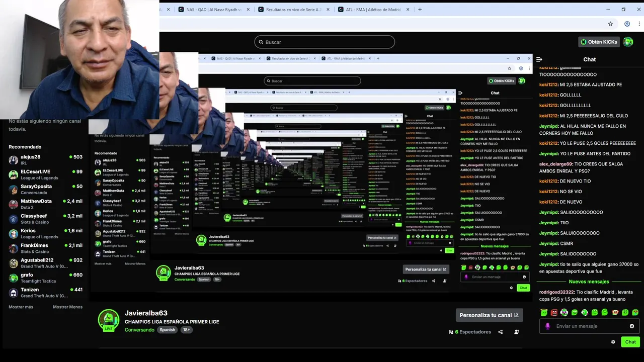Open ELCesarLIVE avatar in Recomendado list
644x362 pixels.
pos(13,174)
